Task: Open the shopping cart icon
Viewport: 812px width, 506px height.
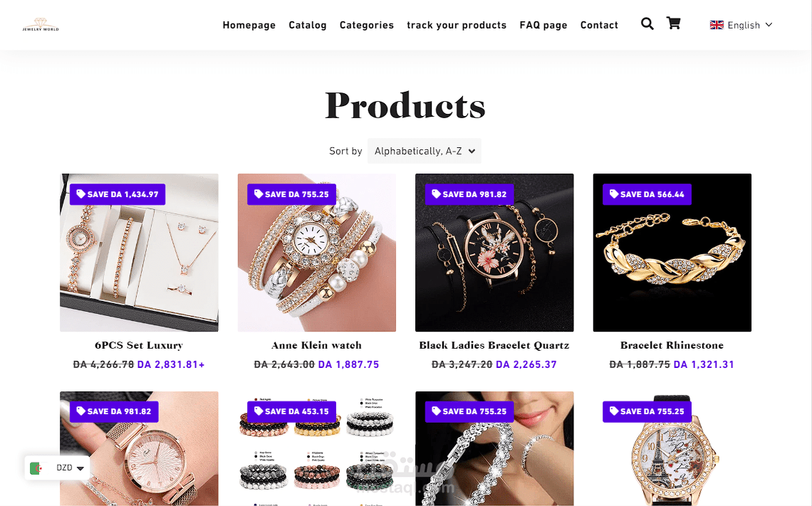Action: tap(673, 23)
